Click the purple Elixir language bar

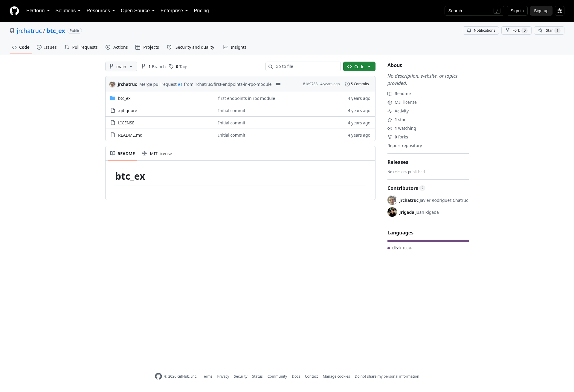coord(428,241)
